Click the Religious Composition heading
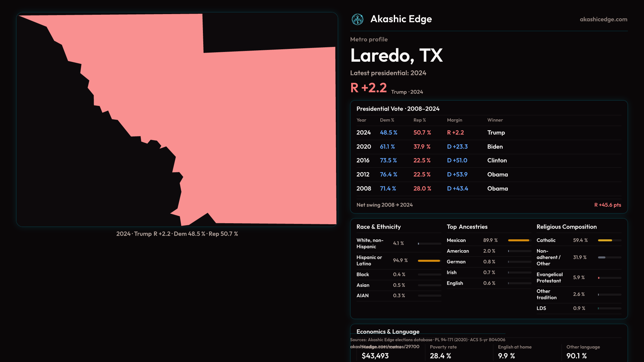 tap(566, 227)
